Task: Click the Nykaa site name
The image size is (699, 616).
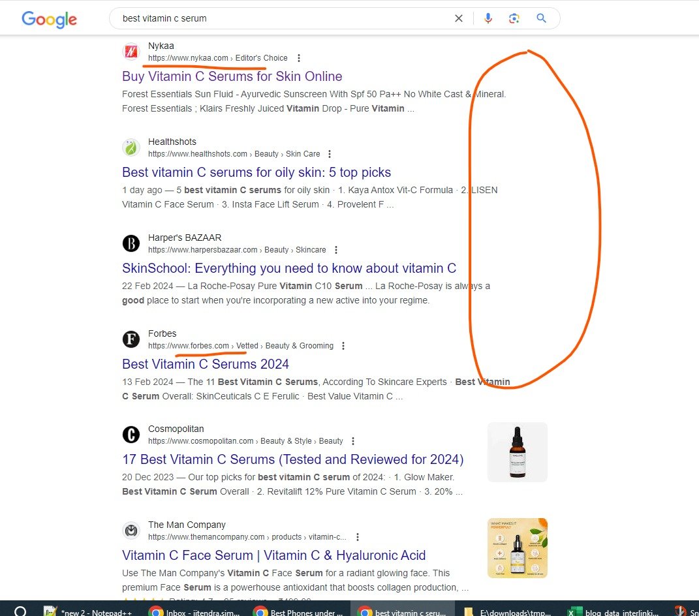Action: click(x=161, y=46)
